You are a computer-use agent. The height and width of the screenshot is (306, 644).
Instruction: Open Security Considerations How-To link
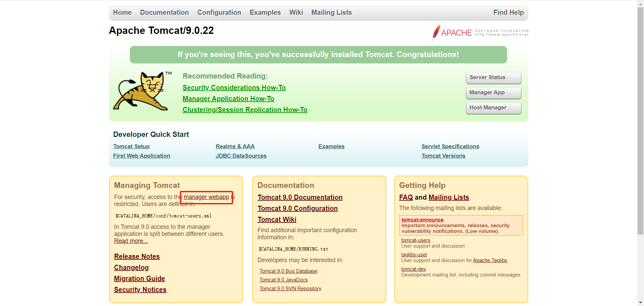pos(234,88)
